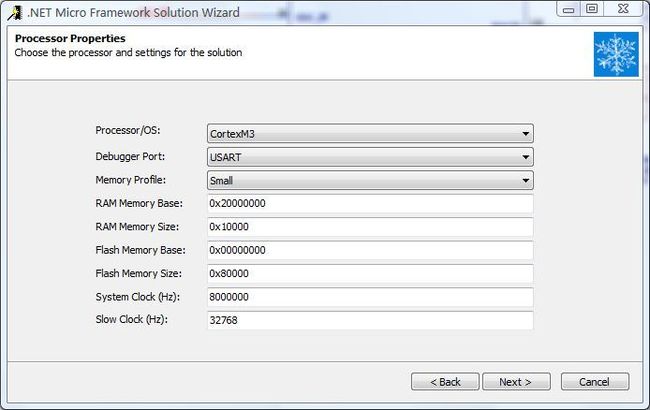Click the Flash Memory Base field 0x00000000
This screenshot has height=410, width=650.
370,250
